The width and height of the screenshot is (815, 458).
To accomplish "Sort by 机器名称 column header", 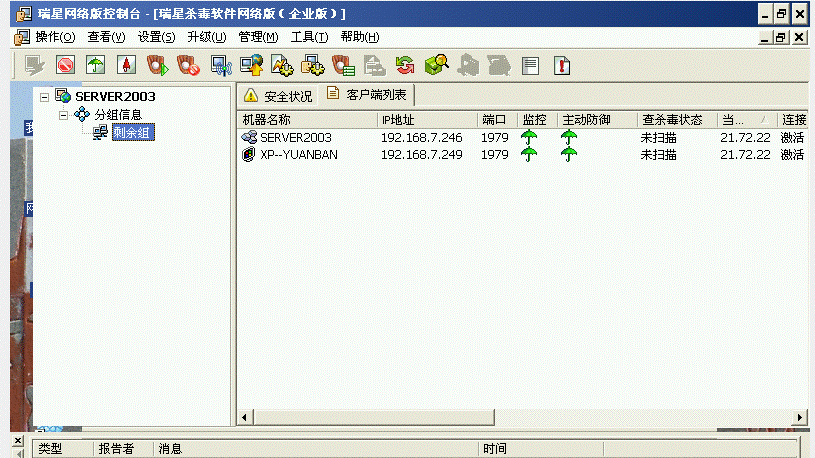I will 308,120.
